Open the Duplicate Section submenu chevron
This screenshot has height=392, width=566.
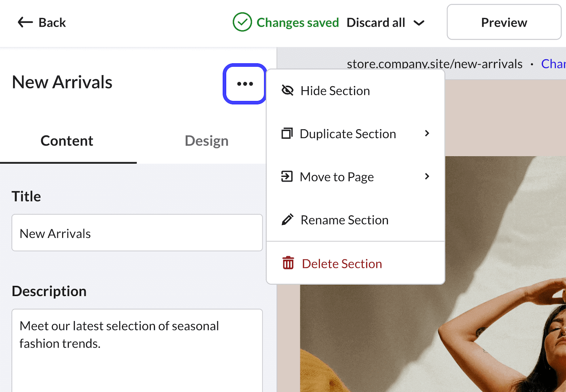(x=427, y=133)
